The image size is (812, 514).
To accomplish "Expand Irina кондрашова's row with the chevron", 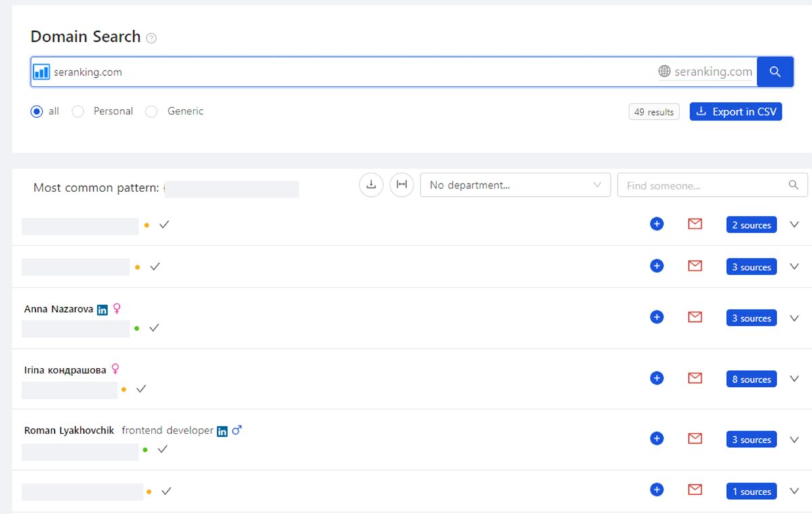I will (794, 378).
